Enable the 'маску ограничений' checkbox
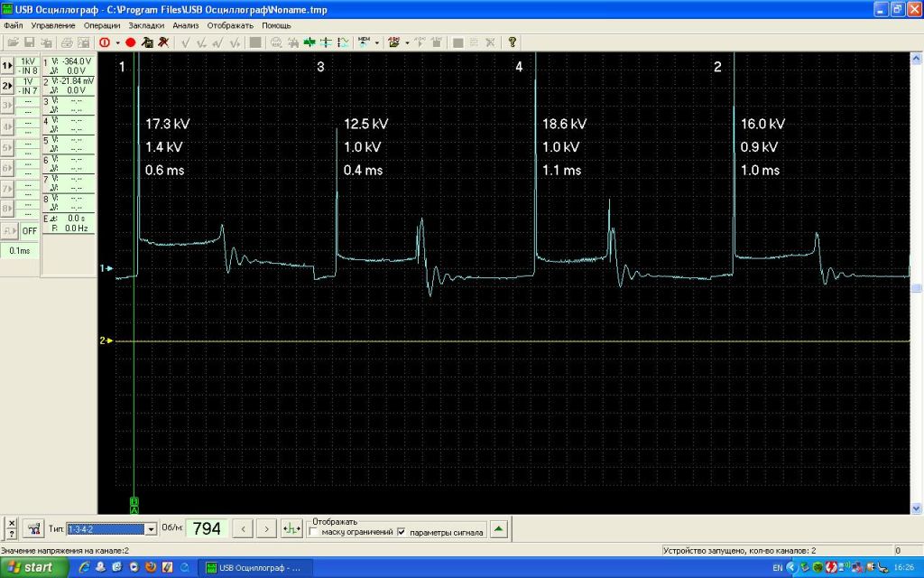This screenshot has height=578, width=924. click(314, 533)
